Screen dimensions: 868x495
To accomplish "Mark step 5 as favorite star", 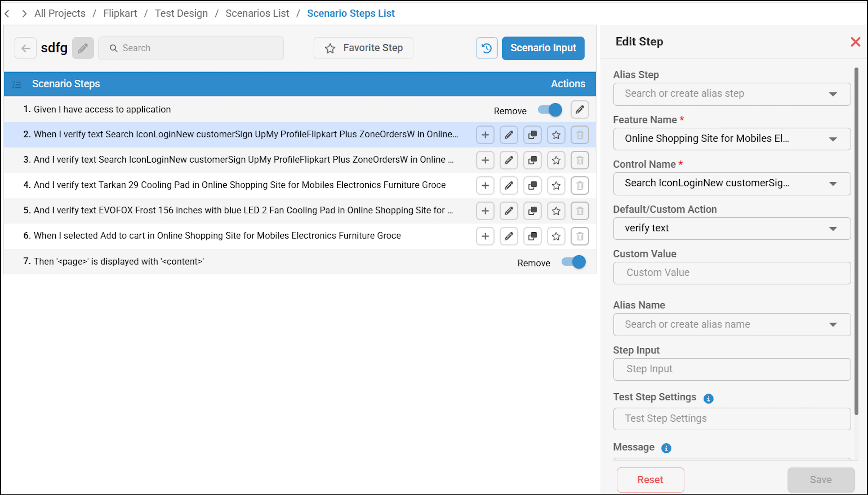I will coord(556,211).
